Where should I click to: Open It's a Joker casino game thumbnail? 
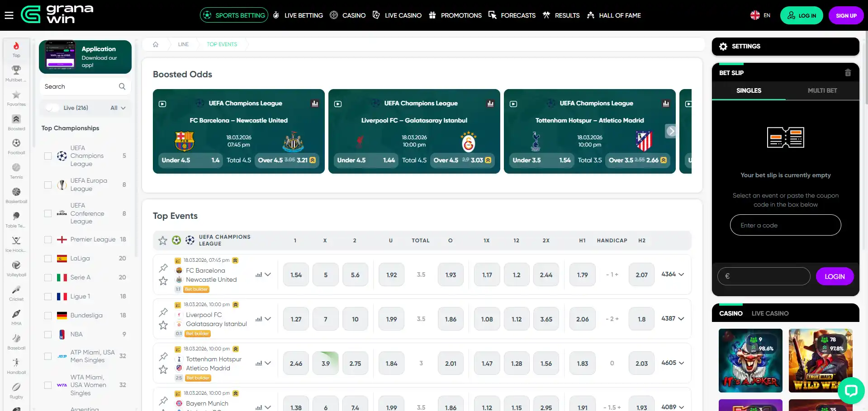(750, 360)
